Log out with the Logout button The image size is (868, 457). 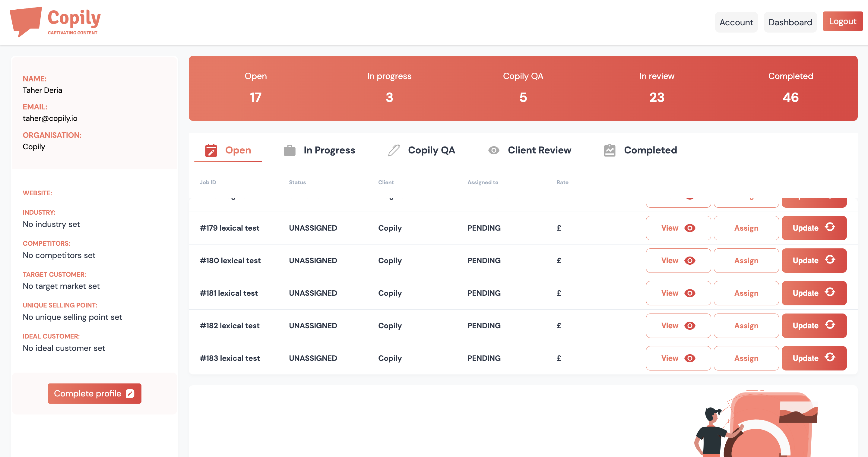pos(842,21)
